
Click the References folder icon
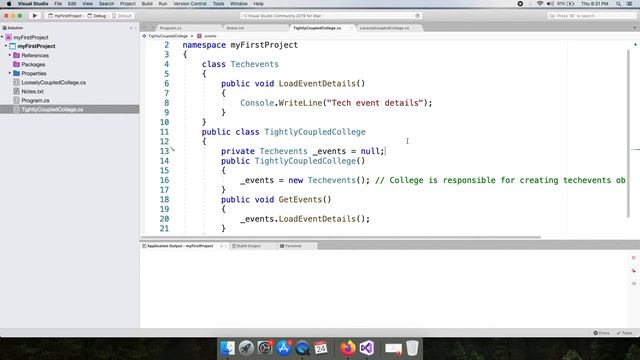point(16,55)
